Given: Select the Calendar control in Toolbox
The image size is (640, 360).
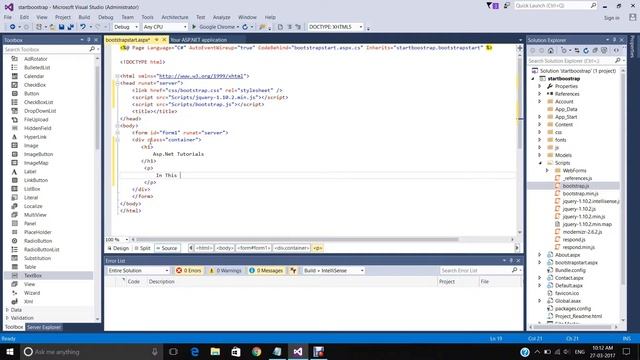Looking at the screenshot, I should 34,76.
